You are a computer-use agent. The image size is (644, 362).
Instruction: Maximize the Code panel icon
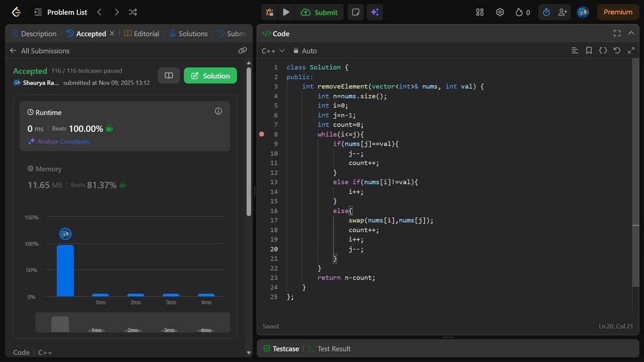coord(617,33)
